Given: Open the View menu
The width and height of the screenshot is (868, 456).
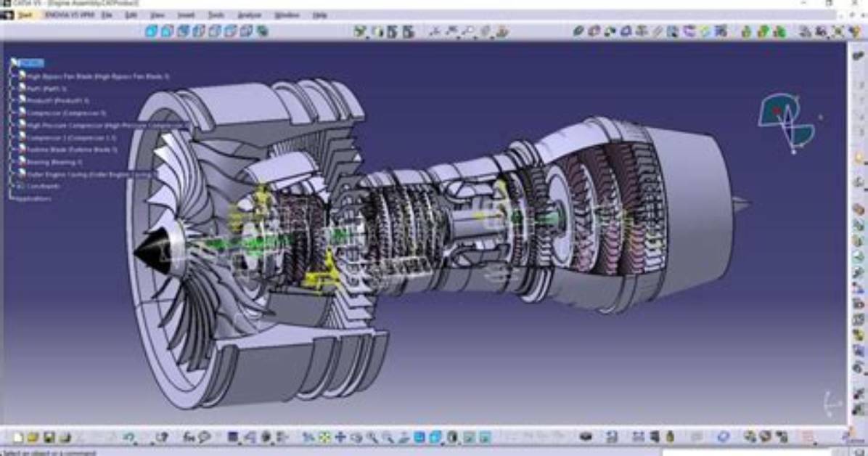Looking at the screenshot, I should point(157,15).
